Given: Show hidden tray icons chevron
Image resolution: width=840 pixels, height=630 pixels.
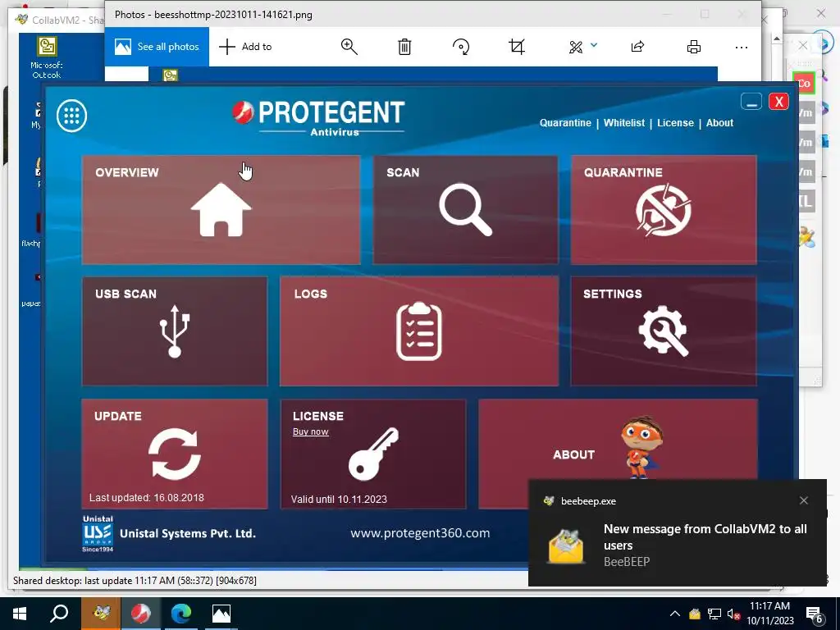Looking at the screenshot, I should coord(675,614).
